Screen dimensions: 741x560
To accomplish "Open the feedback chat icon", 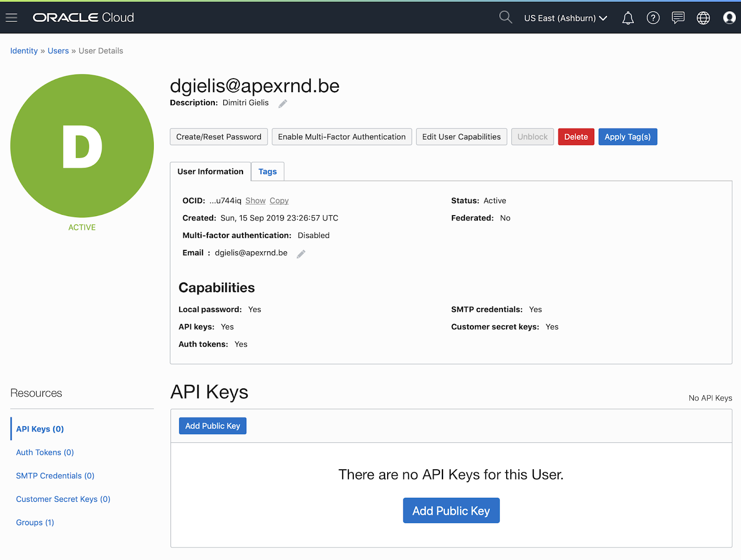I will pos(678,18).
